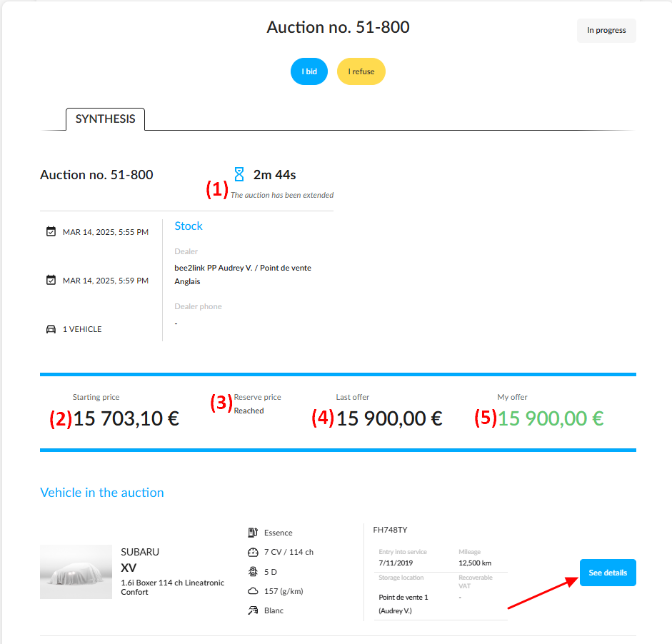Screen dimensions: 672x644
Task: Click the XV model name
Action: pyautogui.click(x=129, y=568)
